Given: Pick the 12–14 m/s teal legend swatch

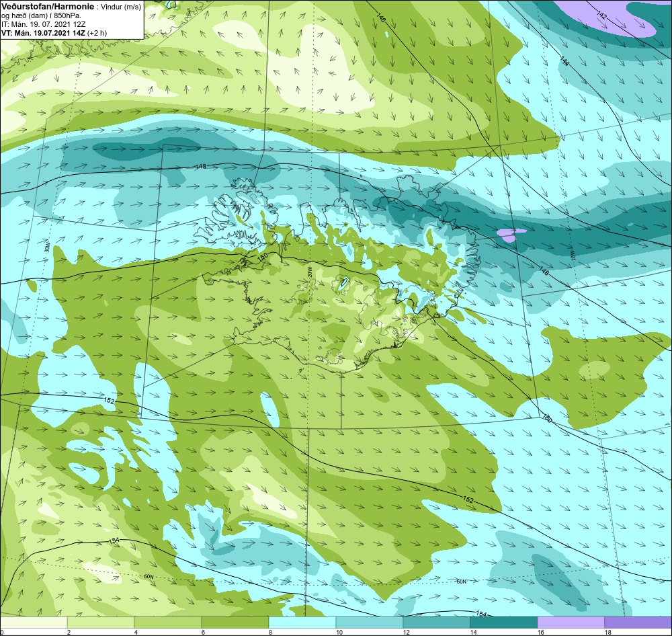Looking at the screenshot, I should tap(437, 623).
